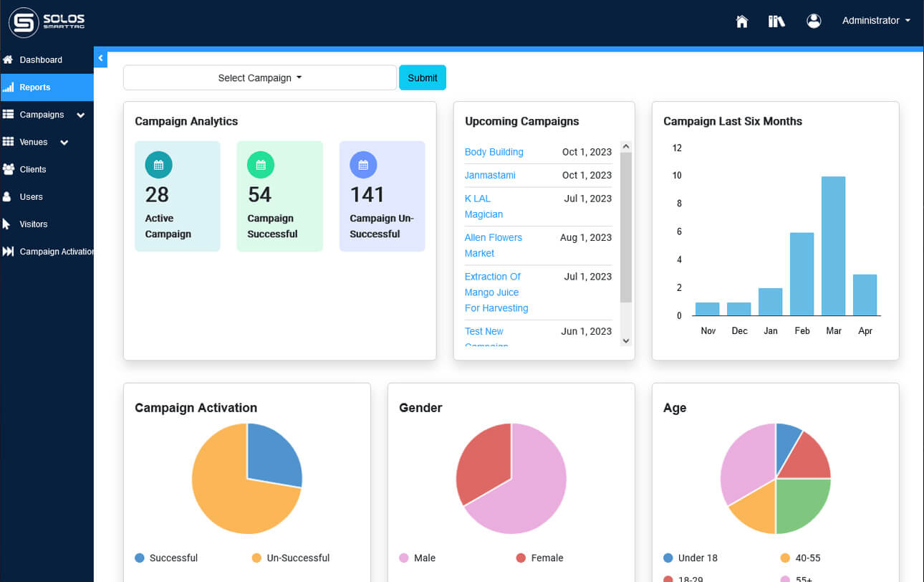This screenshot has width=924, height=582.
Task: Click the Campaign Un-Successful calendar icon
Action: 363,165
